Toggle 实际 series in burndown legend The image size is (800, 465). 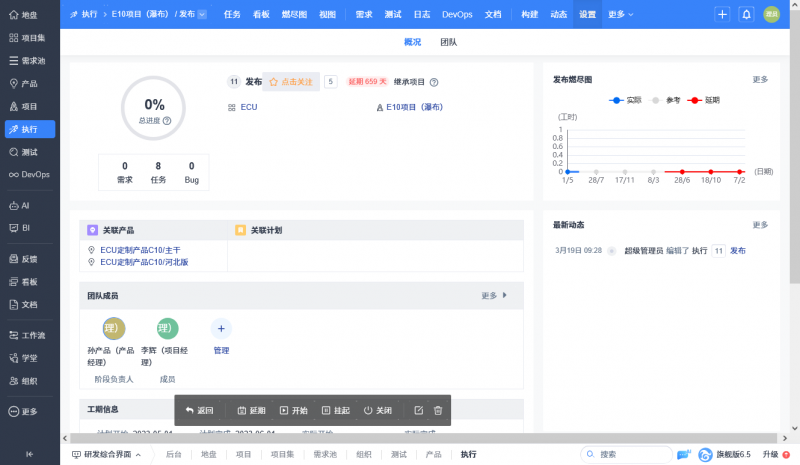click(x=625, y=100)
